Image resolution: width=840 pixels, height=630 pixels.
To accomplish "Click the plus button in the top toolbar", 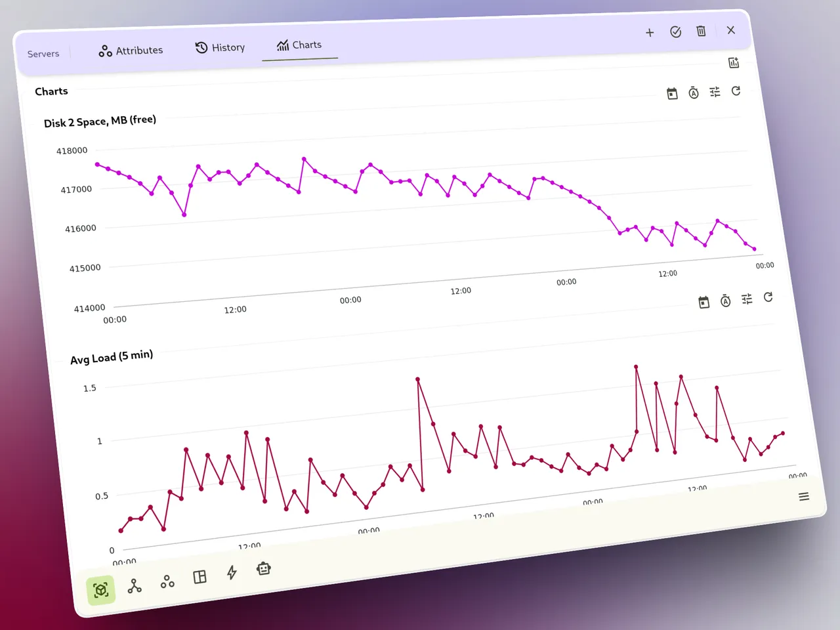I will pos(650,32).
